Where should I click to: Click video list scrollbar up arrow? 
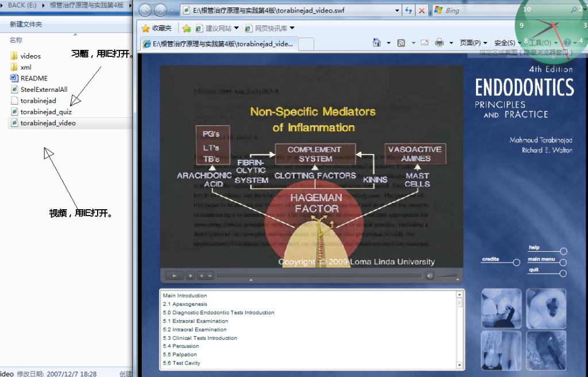tap(459, 295)
